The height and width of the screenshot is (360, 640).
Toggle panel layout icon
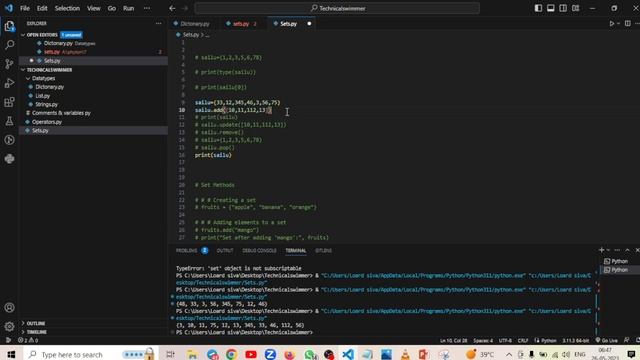(x=551, y=8)
